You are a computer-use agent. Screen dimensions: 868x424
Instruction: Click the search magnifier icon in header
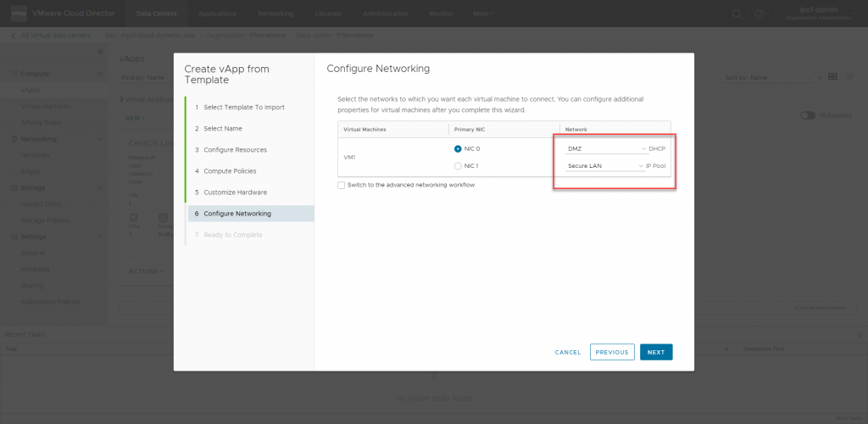(737, 14)
